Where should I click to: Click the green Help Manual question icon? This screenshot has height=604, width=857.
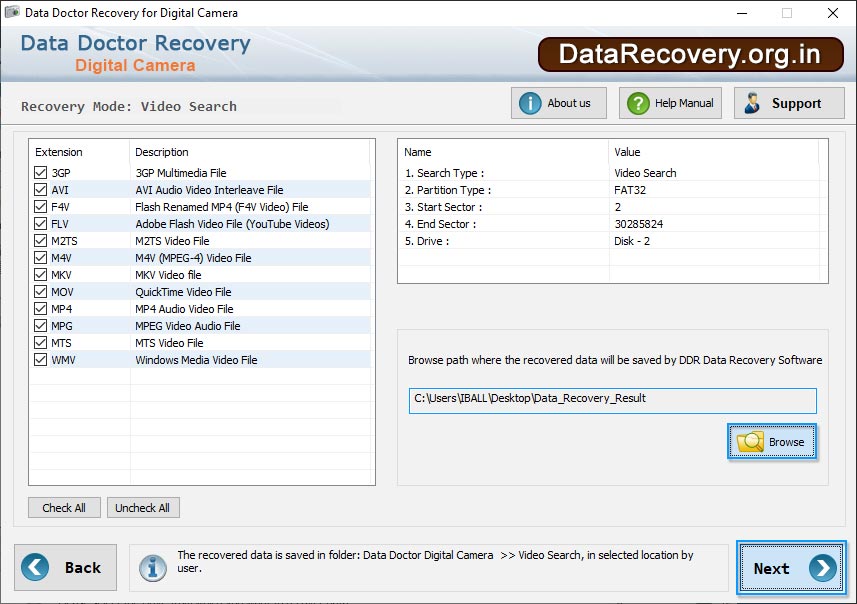tap(638, 103)
